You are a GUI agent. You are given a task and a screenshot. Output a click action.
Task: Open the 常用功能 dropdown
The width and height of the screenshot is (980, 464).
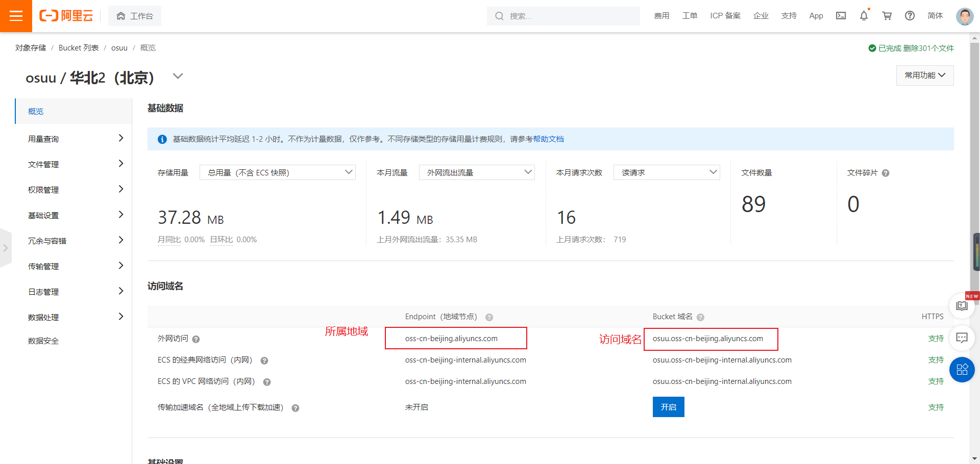coord(925,75)
